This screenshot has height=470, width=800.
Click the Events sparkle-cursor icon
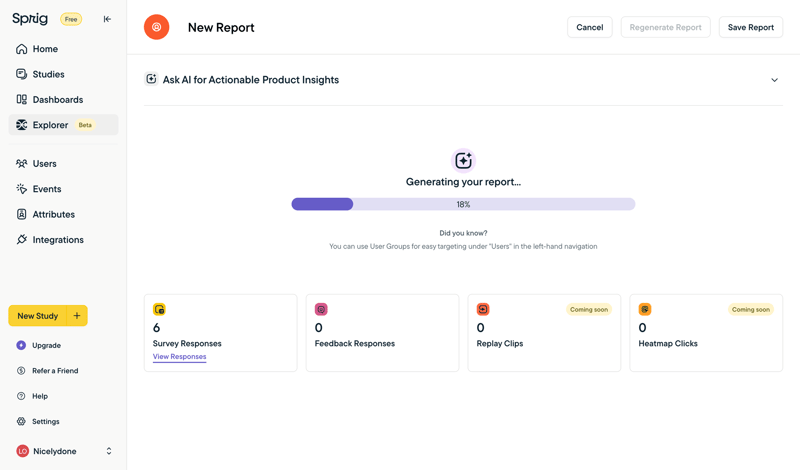21,189
